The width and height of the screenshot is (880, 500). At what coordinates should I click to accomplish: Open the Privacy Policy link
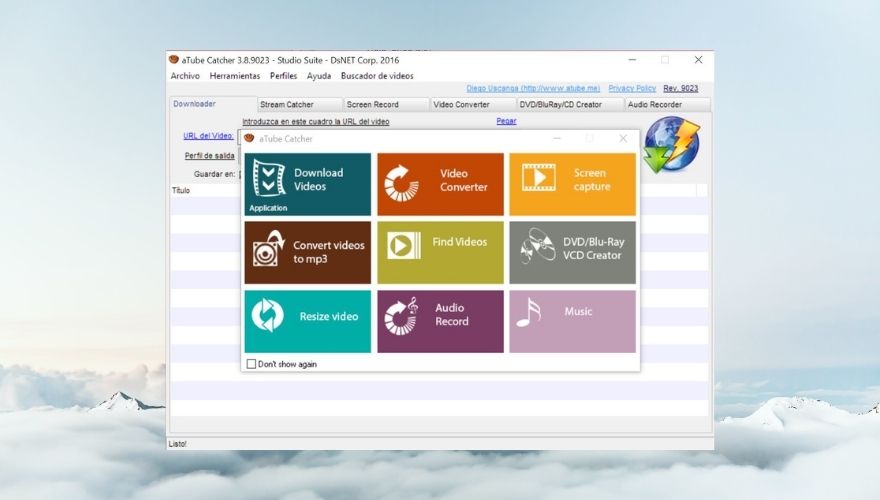coord(632,89)
